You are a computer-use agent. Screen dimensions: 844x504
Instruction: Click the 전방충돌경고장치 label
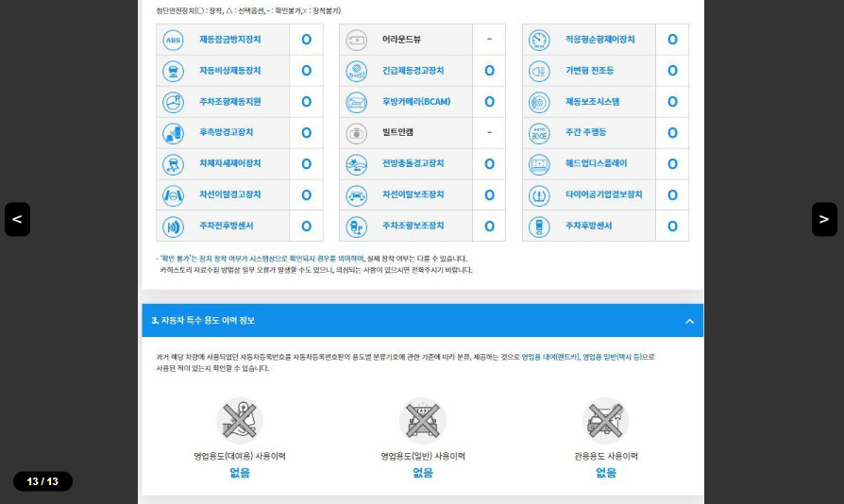(414, 163)
